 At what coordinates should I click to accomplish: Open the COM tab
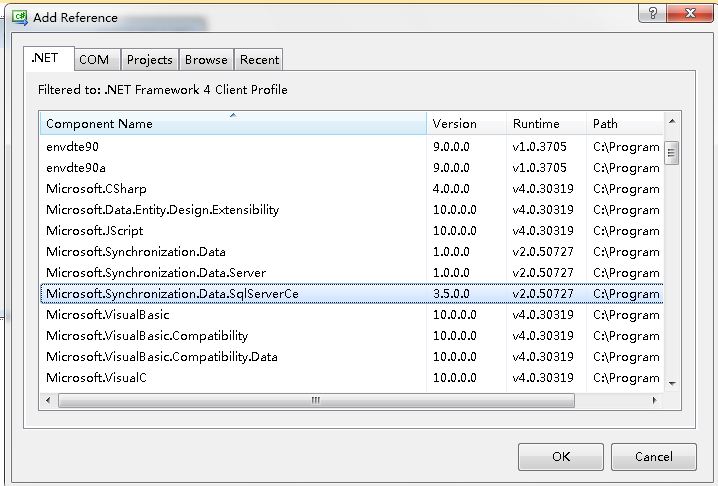98,60
